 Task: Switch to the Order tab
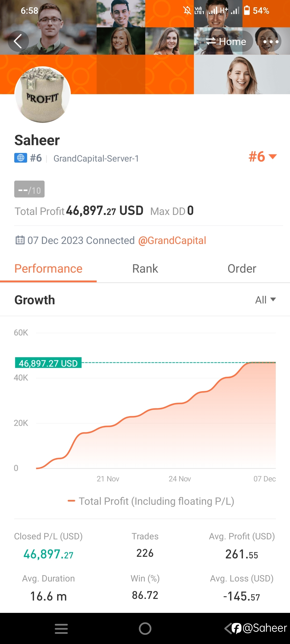tap(242, 269)
